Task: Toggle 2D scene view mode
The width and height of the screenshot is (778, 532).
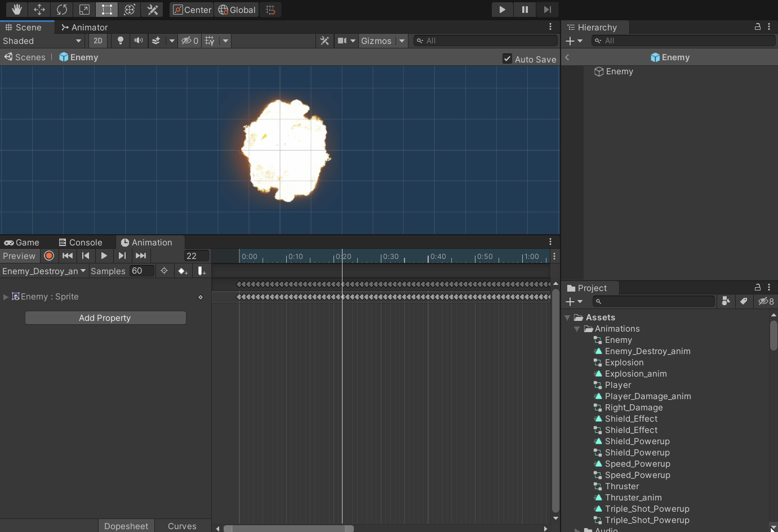Action: pos(98,41)
